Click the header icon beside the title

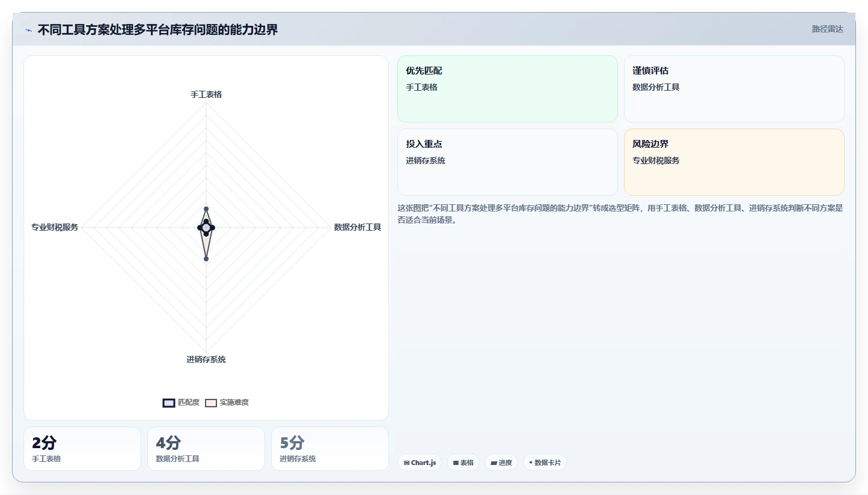pos(28,30)
